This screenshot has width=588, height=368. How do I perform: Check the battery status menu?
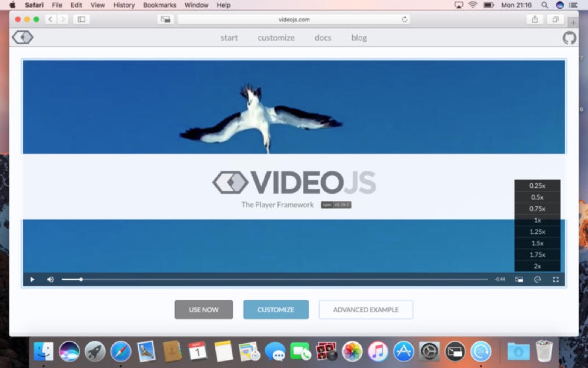(x=488, y=5)
